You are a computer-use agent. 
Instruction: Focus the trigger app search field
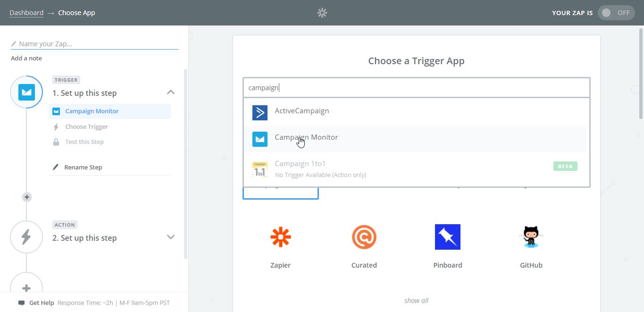(x=417, y=88)
